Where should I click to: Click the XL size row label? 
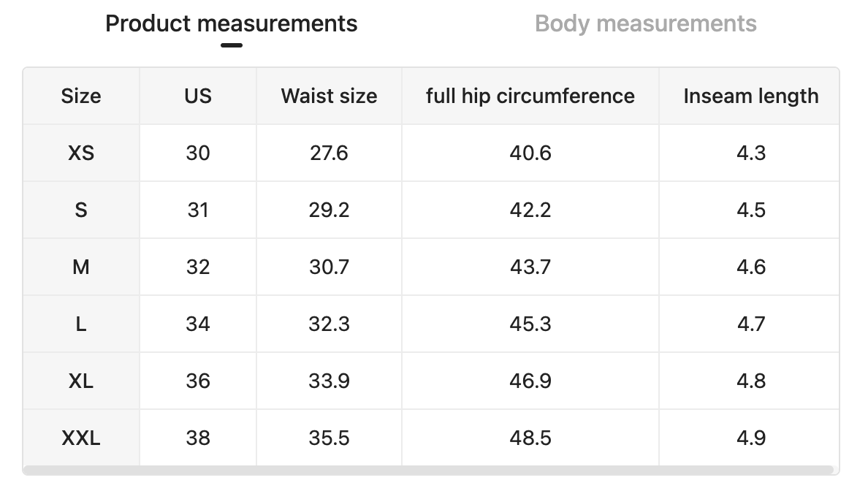[81, 381]
